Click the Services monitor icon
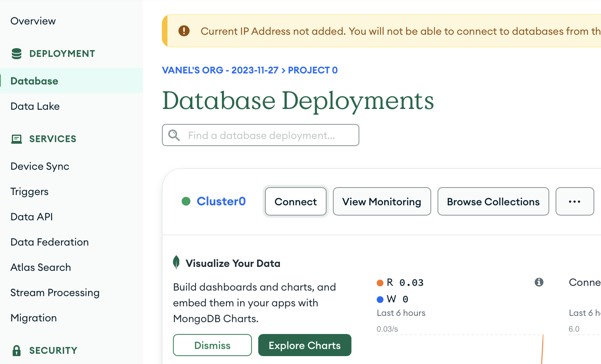 (x=17, y=139)
